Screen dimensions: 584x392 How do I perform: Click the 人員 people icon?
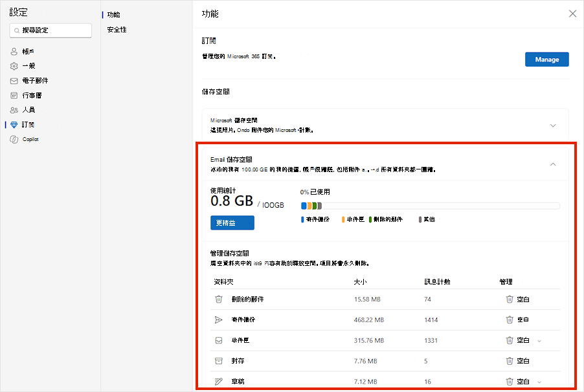click(x=14, y=110)
